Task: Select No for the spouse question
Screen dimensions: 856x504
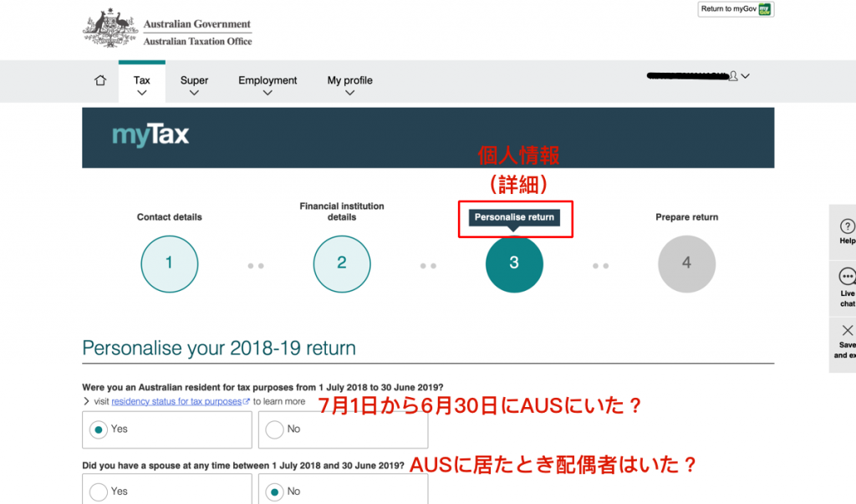Action: (x=274, y=492)
